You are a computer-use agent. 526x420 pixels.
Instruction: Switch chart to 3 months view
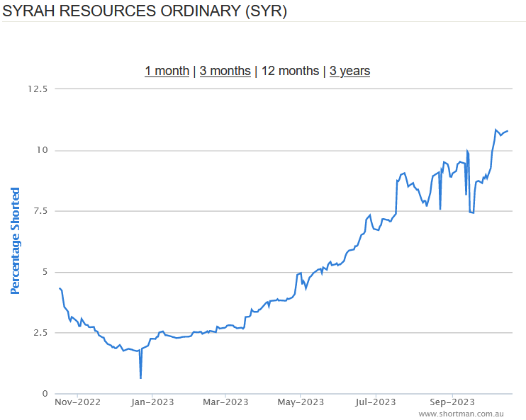[x=225, y=71]
